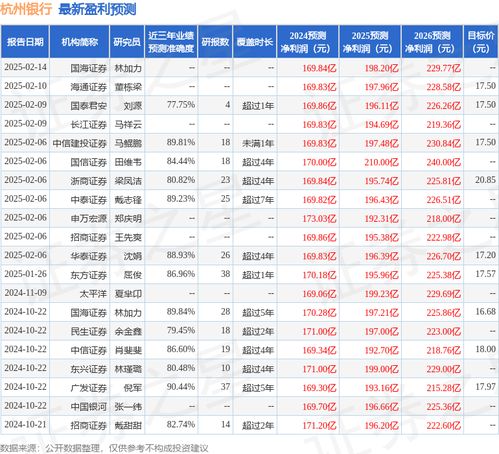
Task: Click accuracy value 84.44%
Action: pos(181,161)
